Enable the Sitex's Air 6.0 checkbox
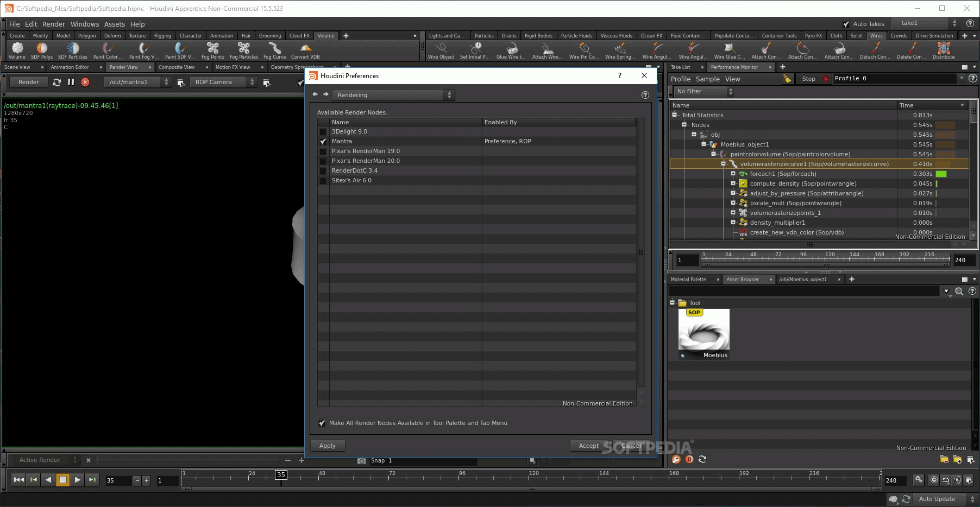Screen dimensions: 980x507 [x=323, y=181]
